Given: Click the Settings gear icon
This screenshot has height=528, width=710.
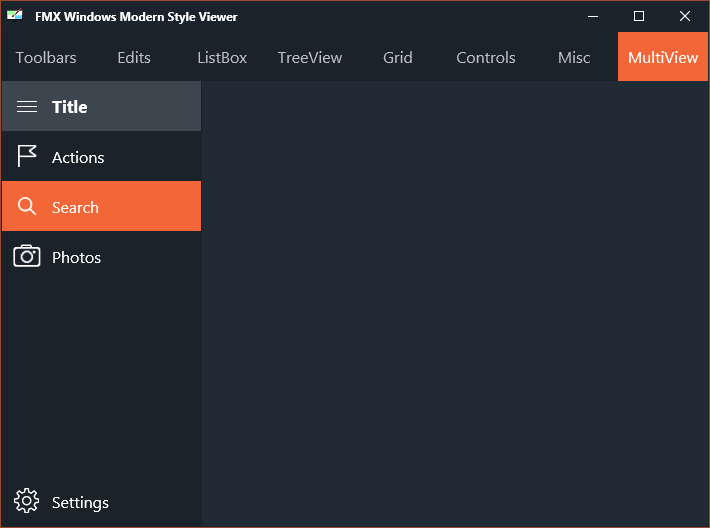Looking at the screenshot, I should [27, 501].
